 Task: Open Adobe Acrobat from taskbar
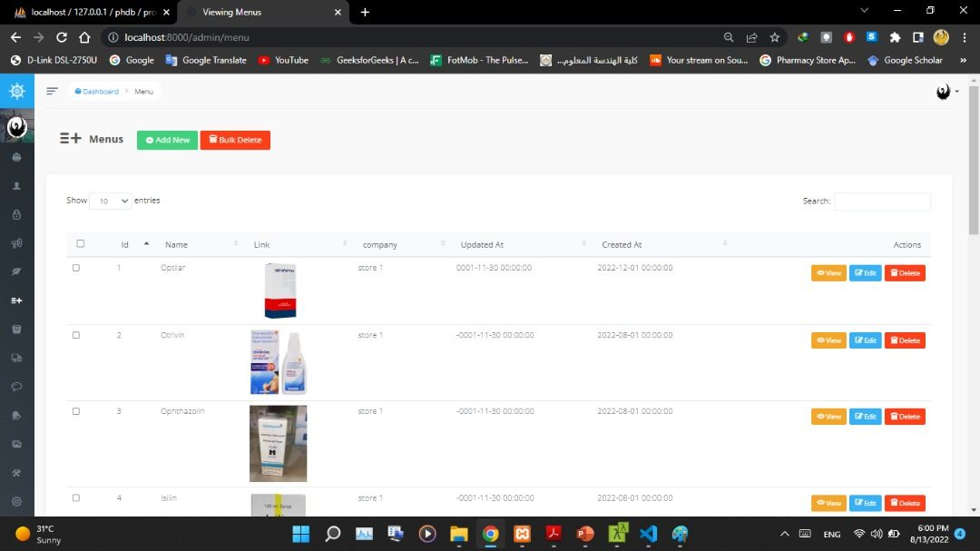[554, 534]
